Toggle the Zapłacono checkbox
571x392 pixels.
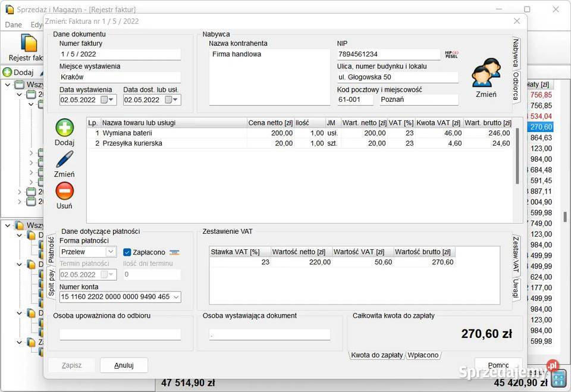pyautogui.click(x=127, y=252)
